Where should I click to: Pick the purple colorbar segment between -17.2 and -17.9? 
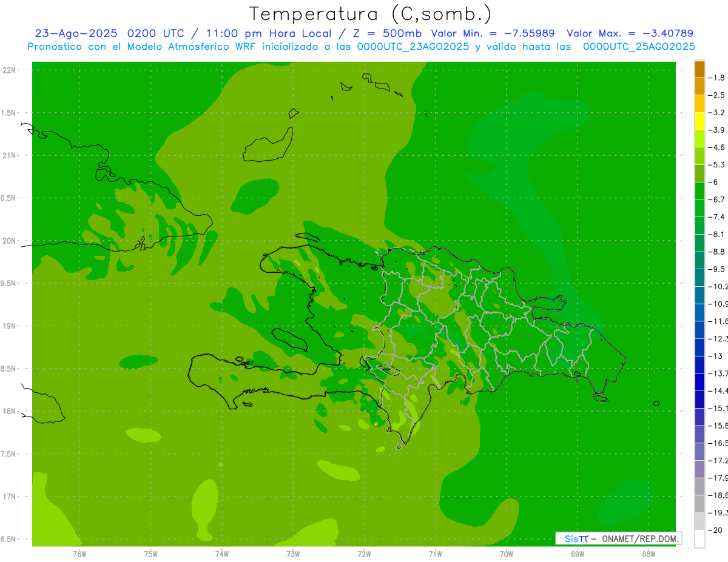click(x=699, y=469)
